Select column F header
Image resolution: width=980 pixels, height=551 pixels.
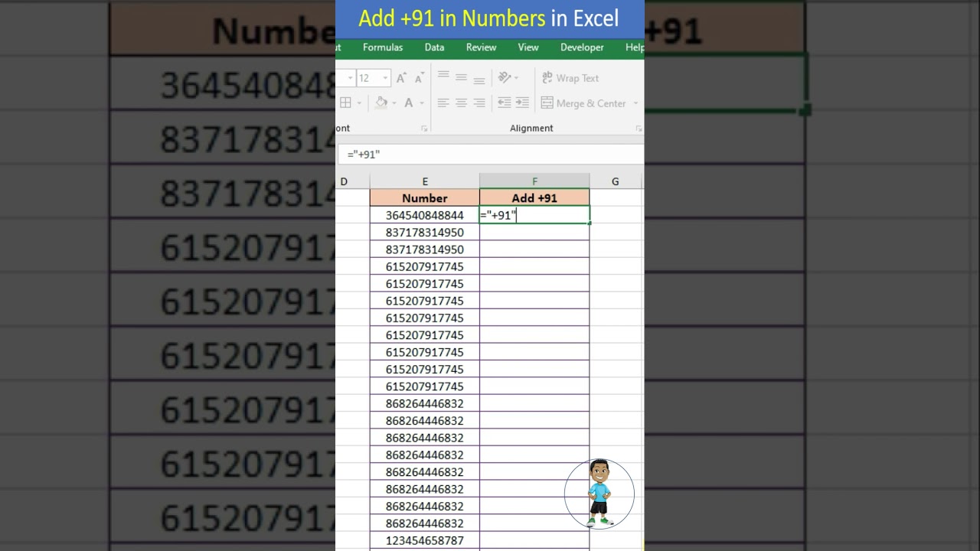pos(534,181)
